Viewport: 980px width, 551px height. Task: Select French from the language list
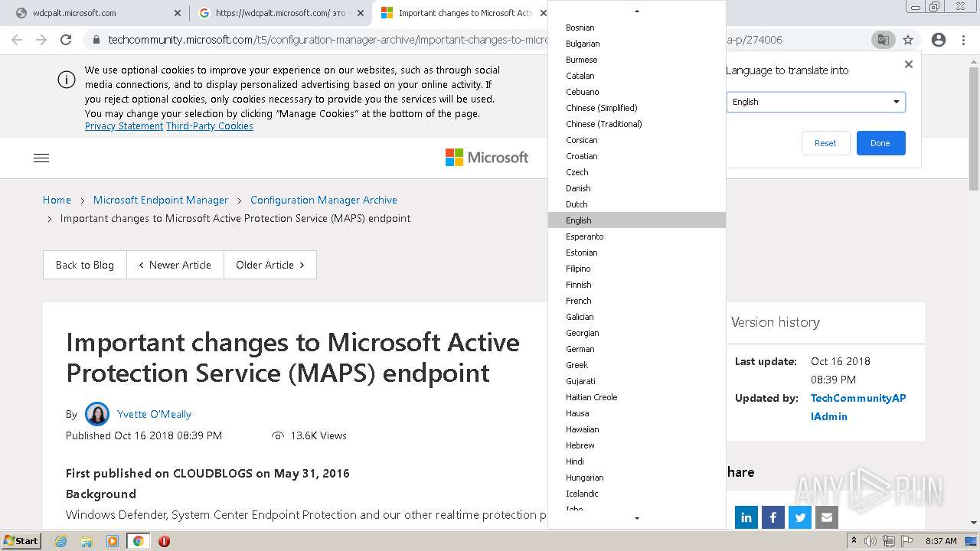pyautogui.click(x=579, y=301)
